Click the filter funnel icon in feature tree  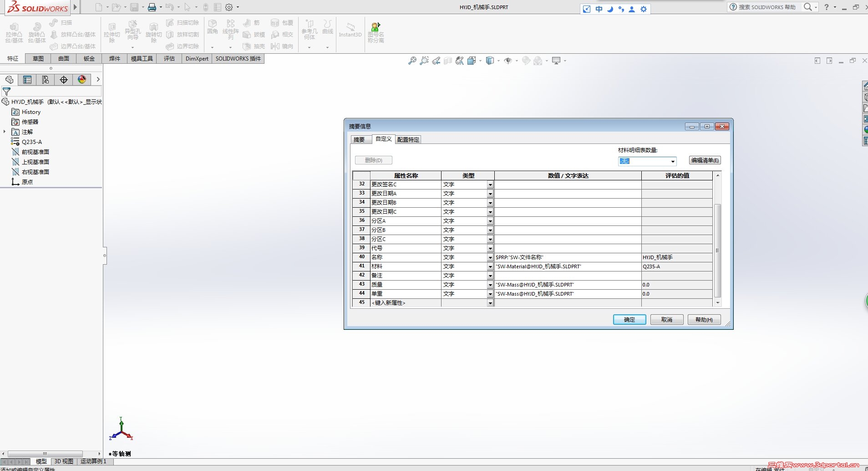coord(6,92)
